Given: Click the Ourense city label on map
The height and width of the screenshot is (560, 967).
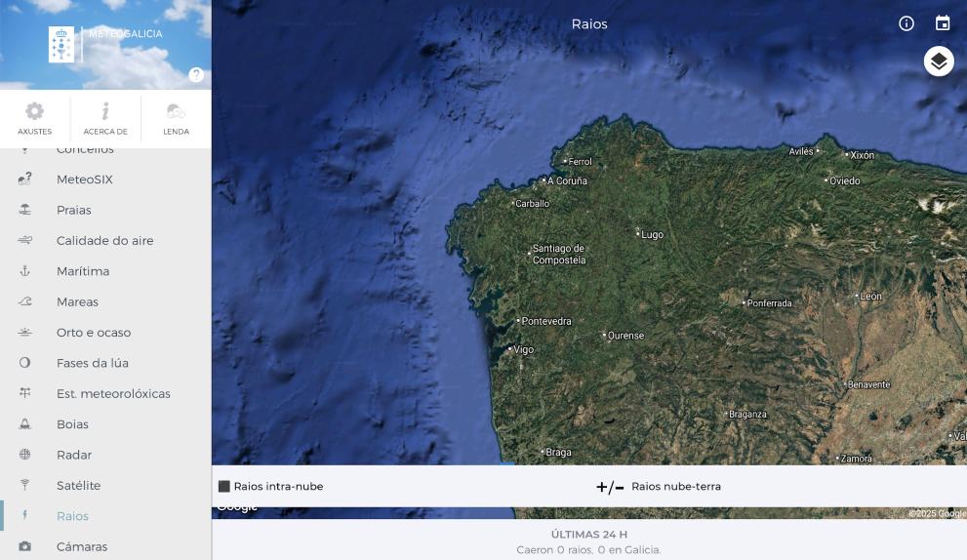Looking at the screenshot, I should coord(625,336).
